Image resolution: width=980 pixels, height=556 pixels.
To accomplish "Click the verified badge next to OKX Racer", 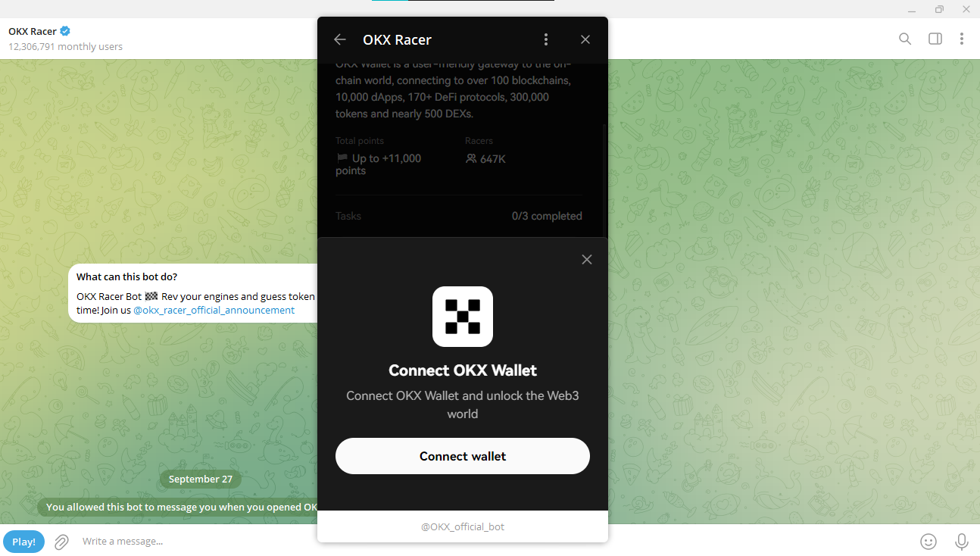I will (x=65, y=31).
